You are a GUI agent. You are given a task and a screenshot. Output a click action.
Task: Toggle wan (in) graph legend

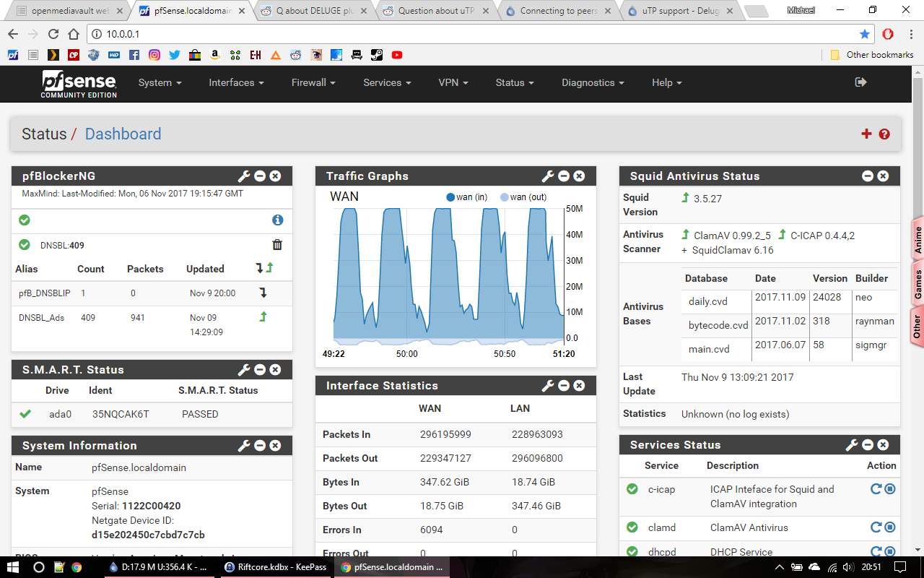(x=467, y=197)
